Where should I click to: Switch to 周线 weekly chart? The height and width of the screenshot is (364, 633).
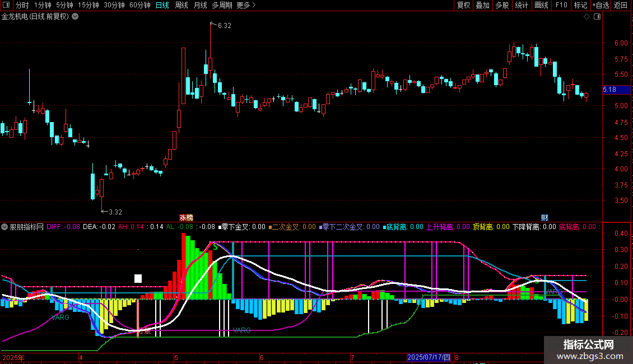click(181, 5)
